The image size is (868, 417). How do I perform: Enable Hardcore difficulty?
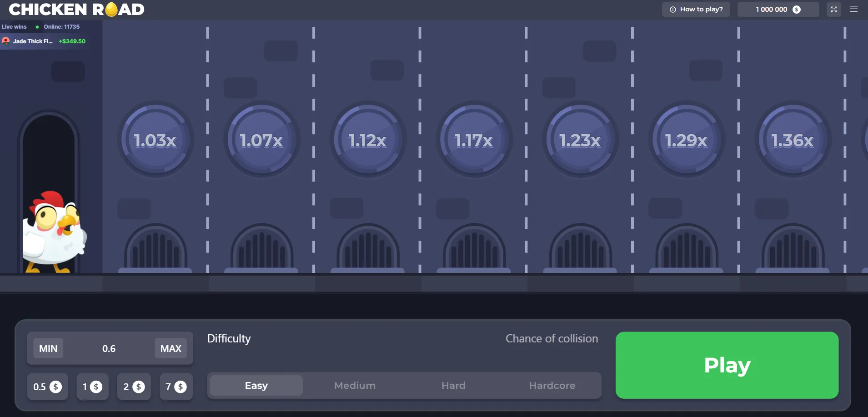point(552,385)
